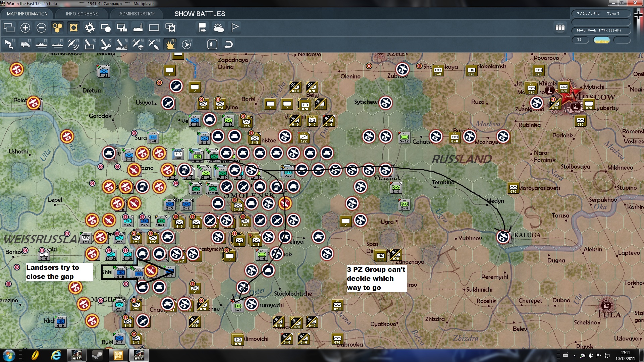Show factory locations on the map
The width and height of the screenshot is (644, 362).
pyautogui.click(x=138, y=27)
